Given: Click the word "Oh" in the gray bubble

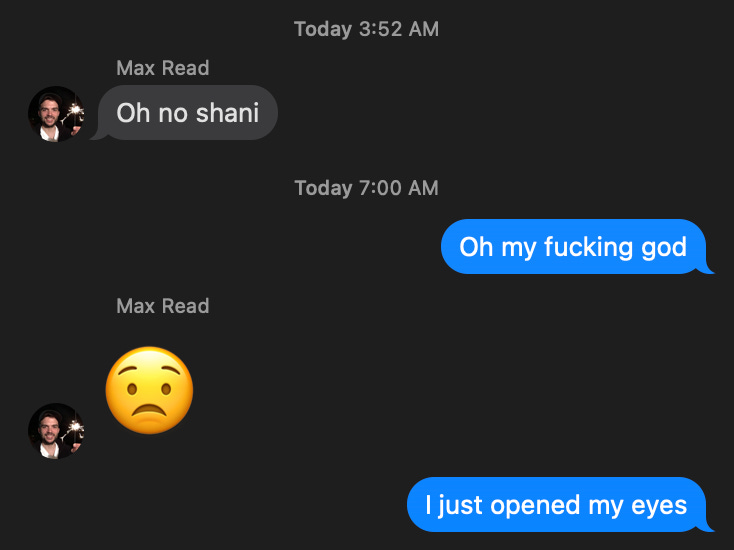Looking at the screenshot, I should tap(133, 113).
